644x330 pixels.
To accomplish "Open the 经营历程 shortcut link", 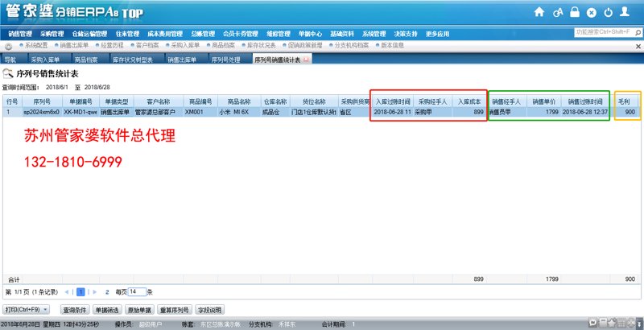I will [112, 45].
